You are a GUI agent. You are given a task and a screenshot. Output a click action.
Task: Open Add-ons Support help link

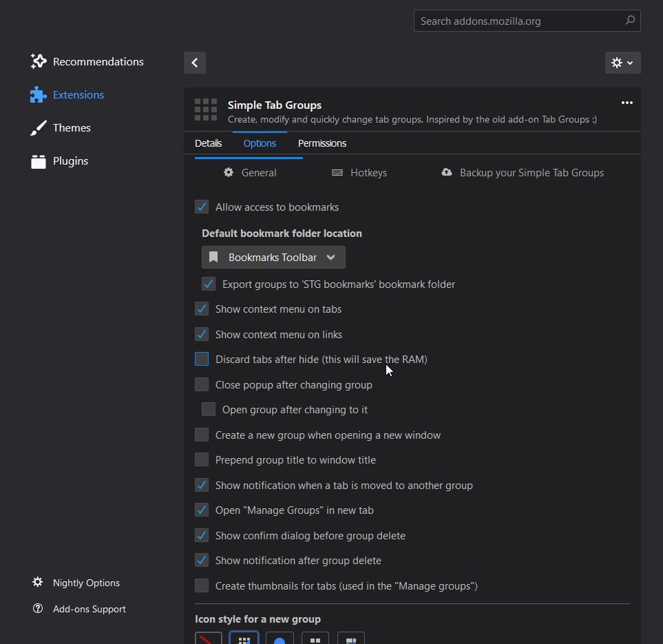(79, 608)
